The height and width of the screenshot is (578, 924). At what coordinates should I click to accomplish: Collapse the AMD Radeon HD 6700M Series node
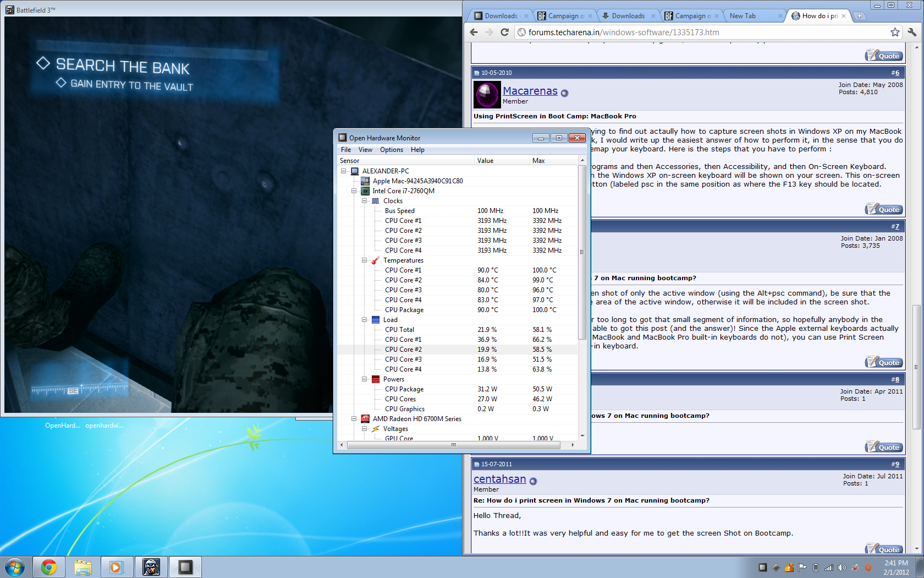pyautogui.click(x=354, y=419)
